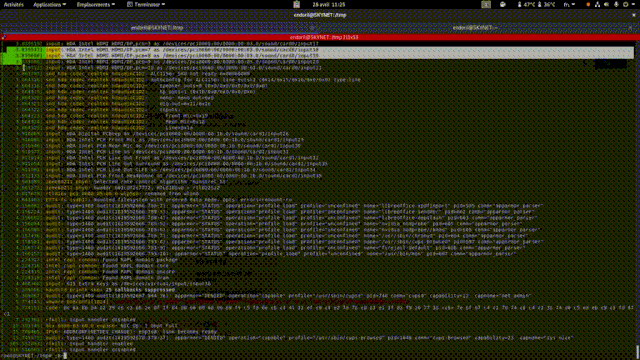Click the text "25 callbacks suppressed"
The height and width of the screenshot is (360, 640).
(x=140, y=290)
